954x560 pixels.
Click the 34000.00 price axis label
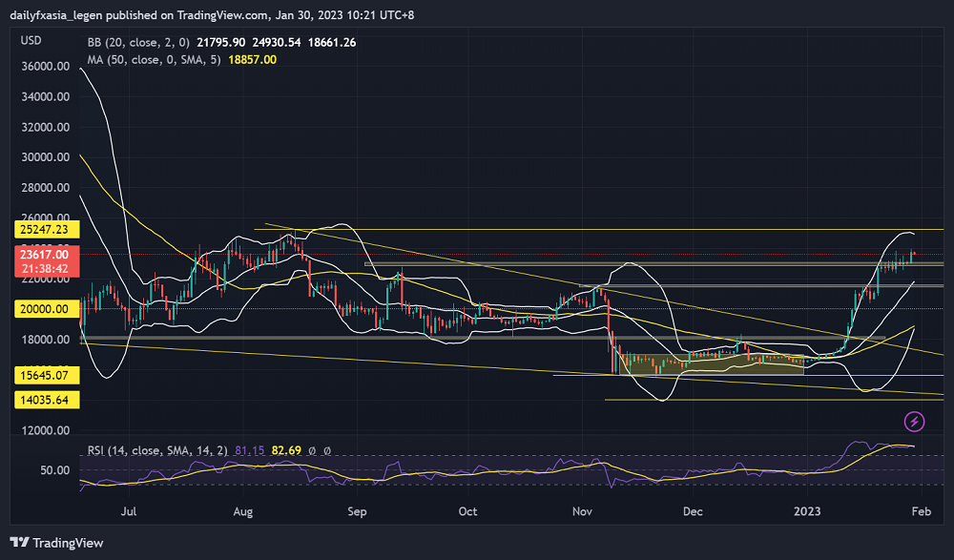tap(45, 96)
